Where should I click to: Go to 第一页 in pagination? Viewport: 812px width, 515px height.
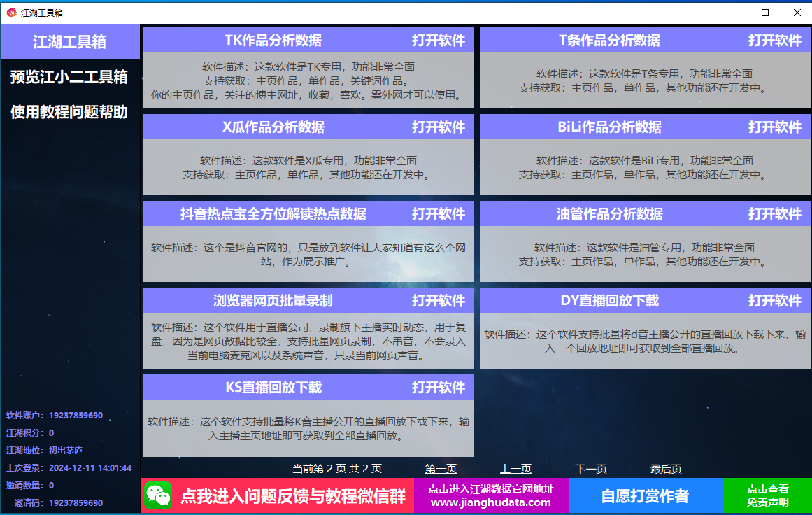tap(441, 469)
